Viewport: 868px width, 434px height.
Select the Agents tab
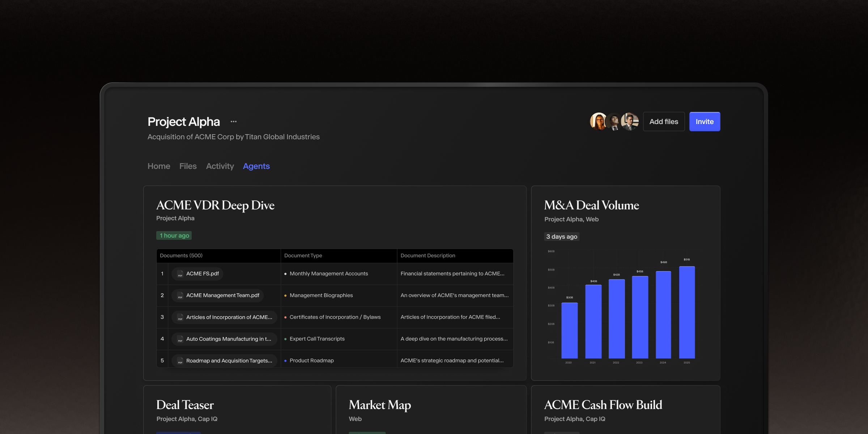pyautogui.click(x=256, y=166)
